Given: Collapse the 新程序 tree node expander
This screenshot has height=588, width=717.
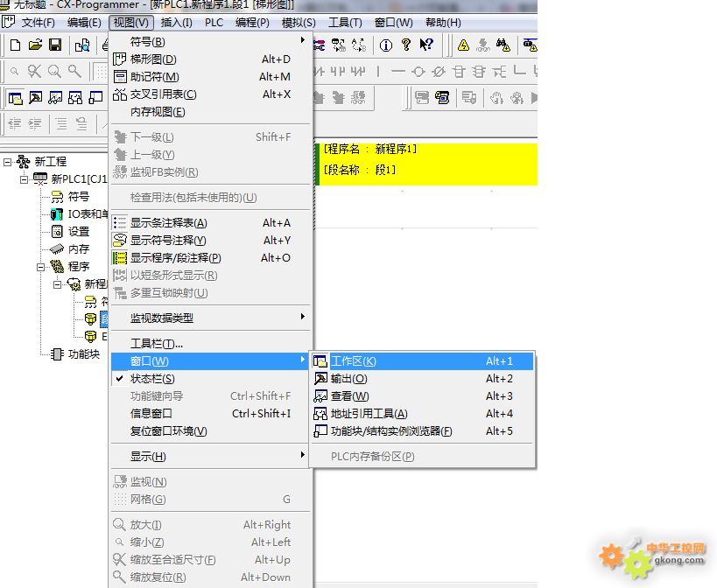Looking at the screenshot, I should (57, 284).
